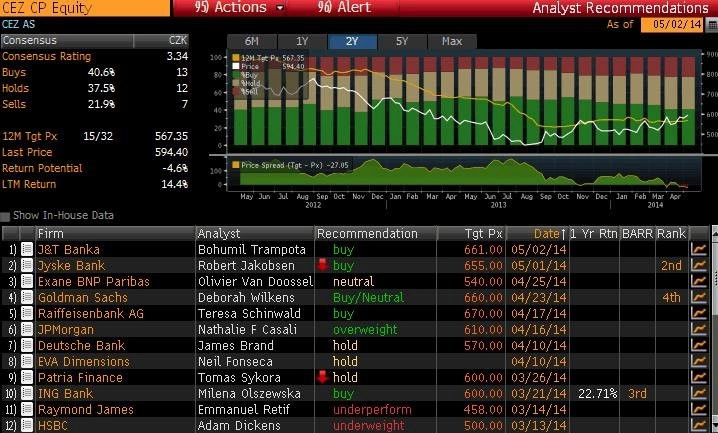The image size is (718, 433).
Task: Open chart icon in HSBC row
Action: coord(699,425)
